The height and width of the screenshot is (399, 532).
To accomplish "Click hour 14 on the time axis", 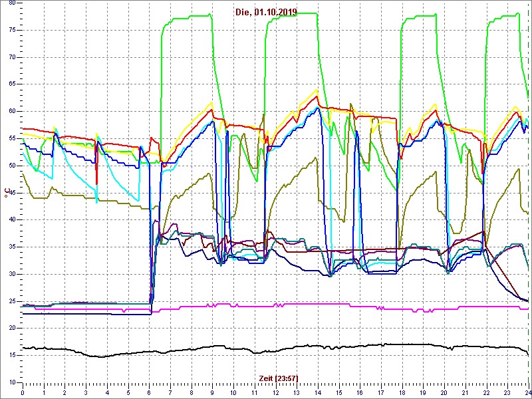I will (317, 392).
